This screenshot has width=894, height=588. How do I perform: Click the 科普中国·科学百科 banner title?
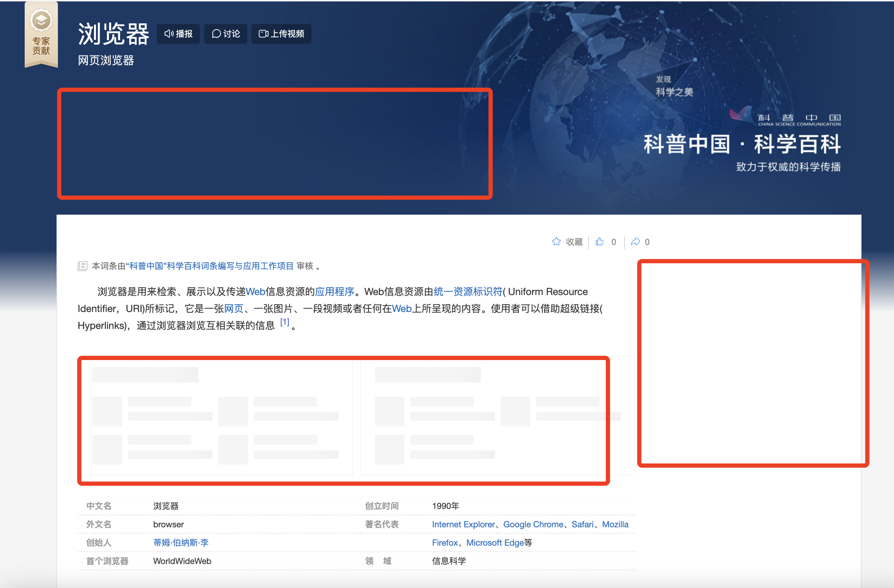[x=742, y=144]
